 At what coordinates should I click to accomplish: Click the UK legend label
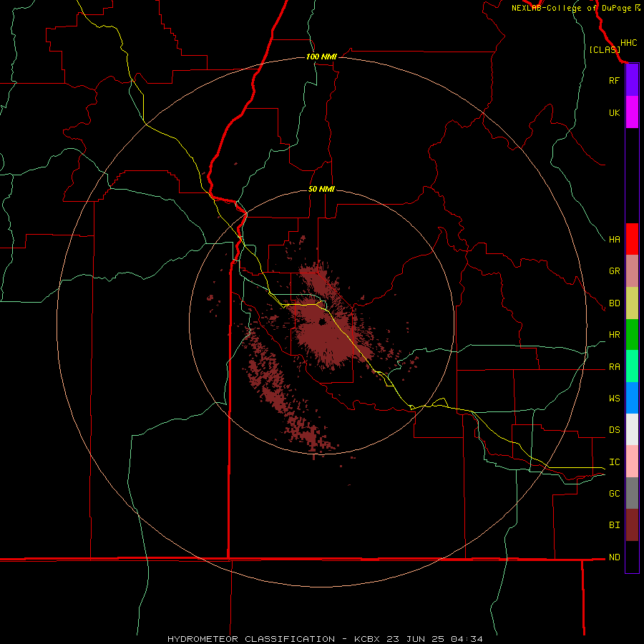coord(614,112)
